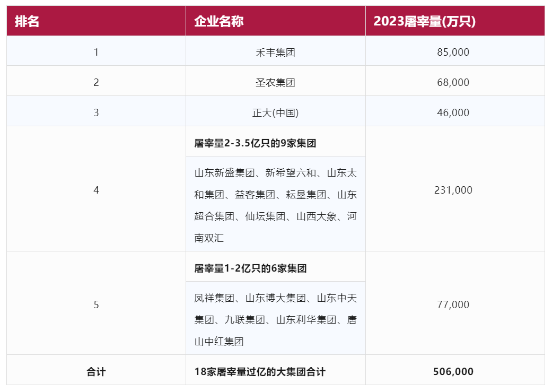Click the company list starting with 凤祥集团

coord(276,318)
